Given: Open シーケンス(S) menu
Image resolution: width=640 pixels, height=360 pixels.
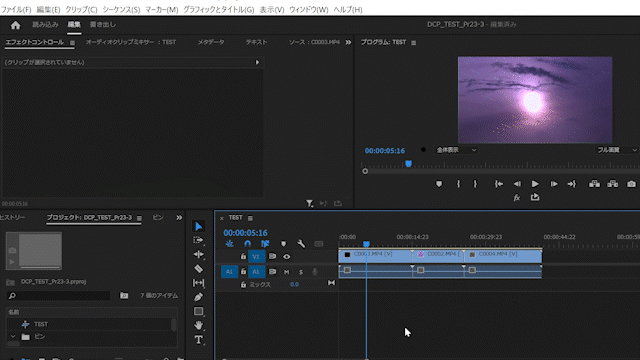Looking at the screenshot, I should click(121, 9).
